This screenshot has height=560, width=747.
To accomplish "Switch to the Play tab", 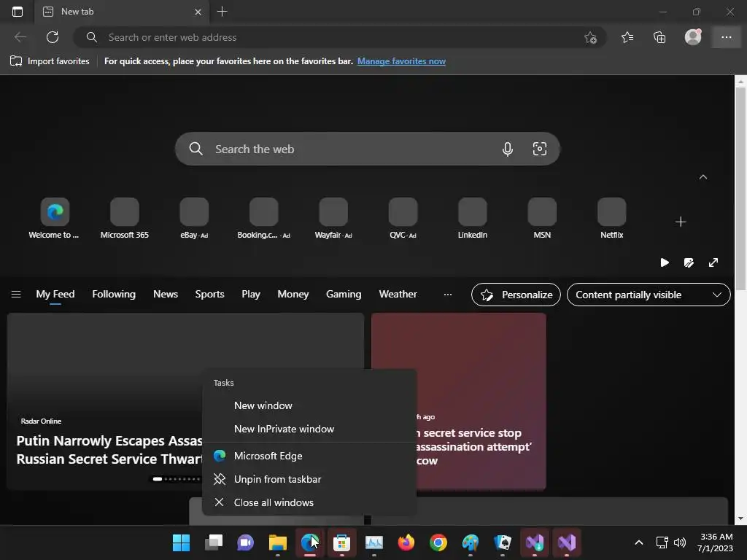I will pos(251,295).
